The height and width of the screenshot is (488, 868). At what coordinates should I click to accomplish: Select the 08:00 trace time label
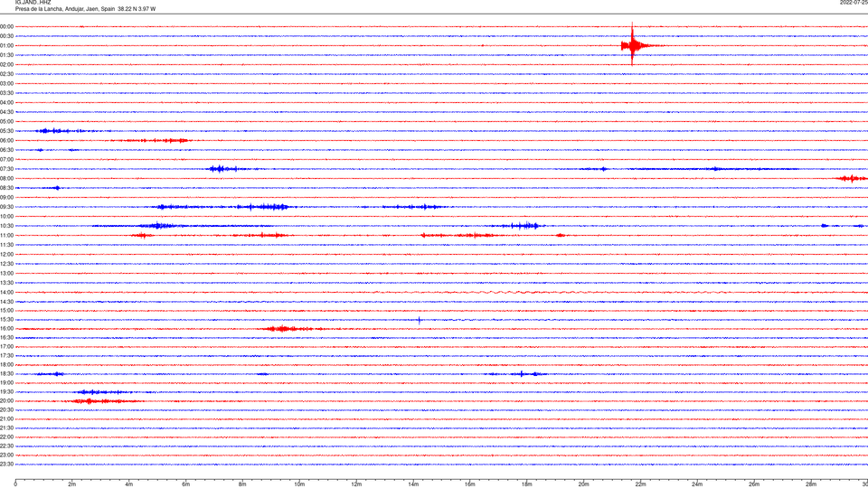coord(6,178)
